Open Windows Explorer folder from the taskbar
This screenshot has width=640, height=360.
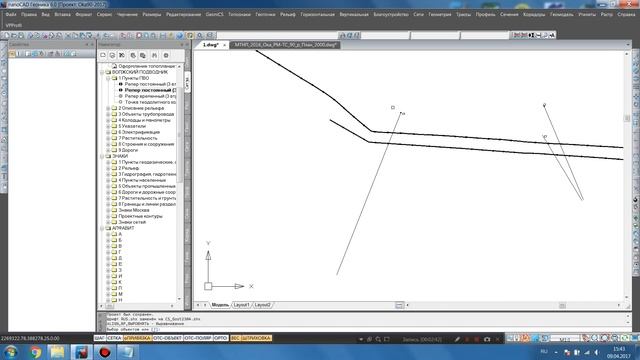coord(58,352)
